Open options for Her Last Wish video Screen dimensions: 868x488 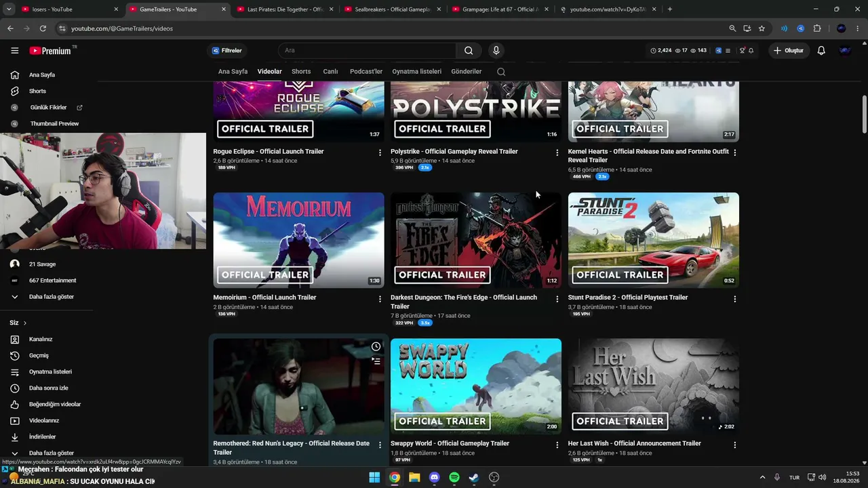point(735,445)
